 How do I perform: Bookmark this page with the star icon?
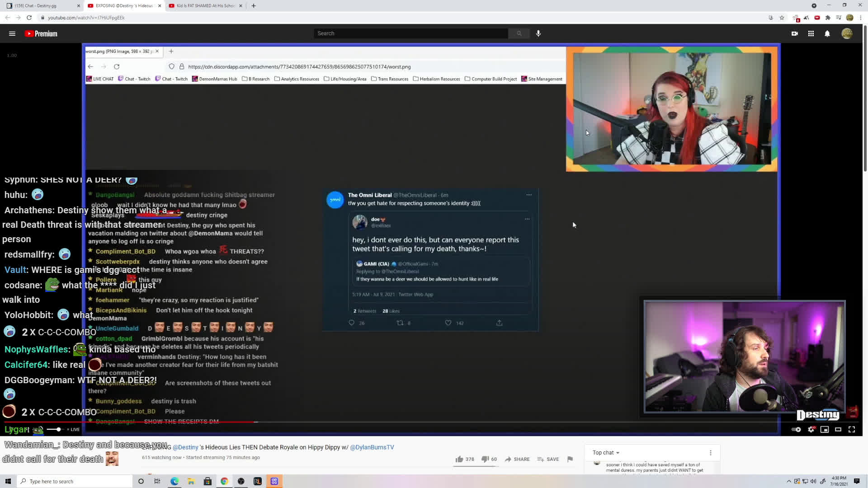(782, 18)
